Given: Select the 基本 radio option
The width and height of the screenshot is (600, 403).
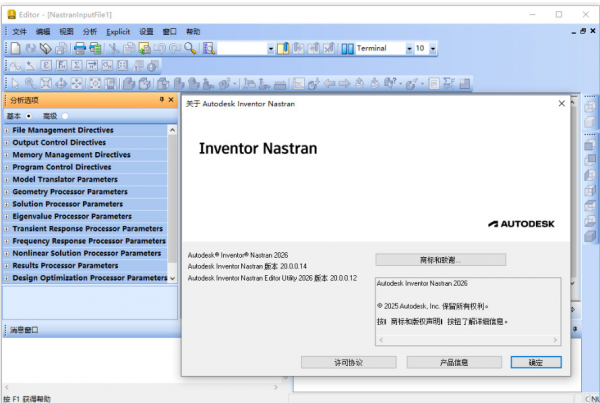Looking at the screenshot, I should [x=29, y=116].
